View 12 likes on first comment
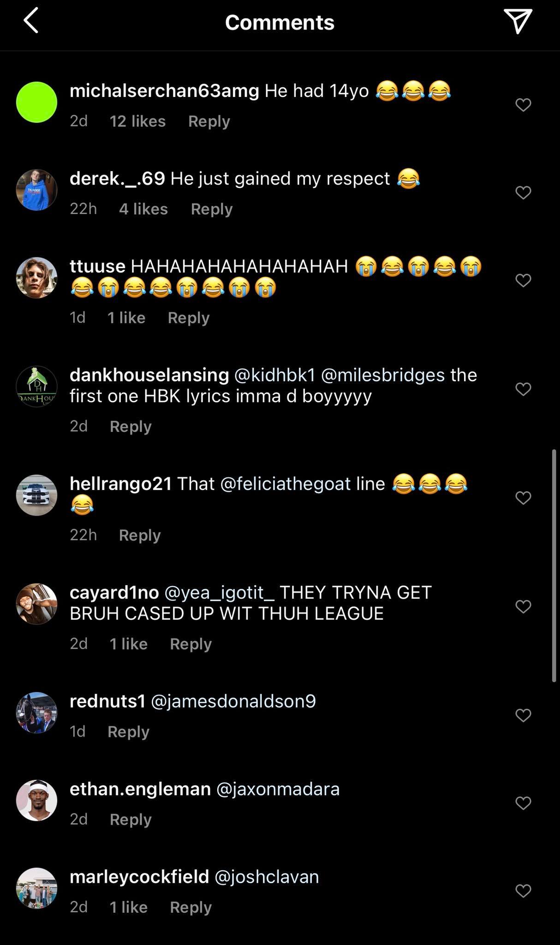Screen dimensions: 560x945 (x=137, y=121)
